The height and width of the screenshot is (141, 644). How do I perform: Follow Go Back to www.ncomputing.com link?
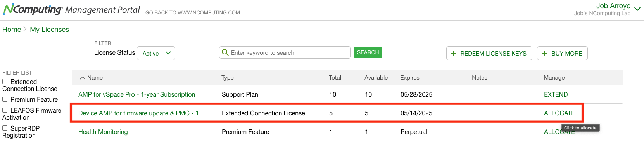click(193, 12)
